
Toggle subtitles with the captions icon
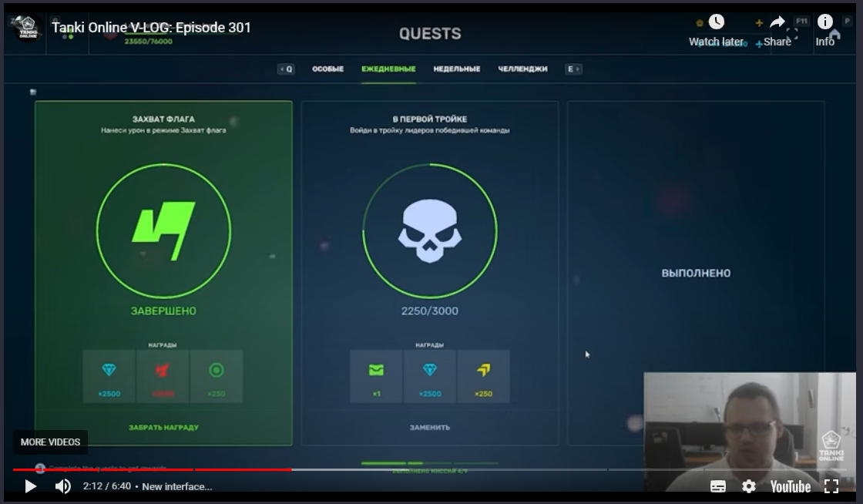[717, 486]
